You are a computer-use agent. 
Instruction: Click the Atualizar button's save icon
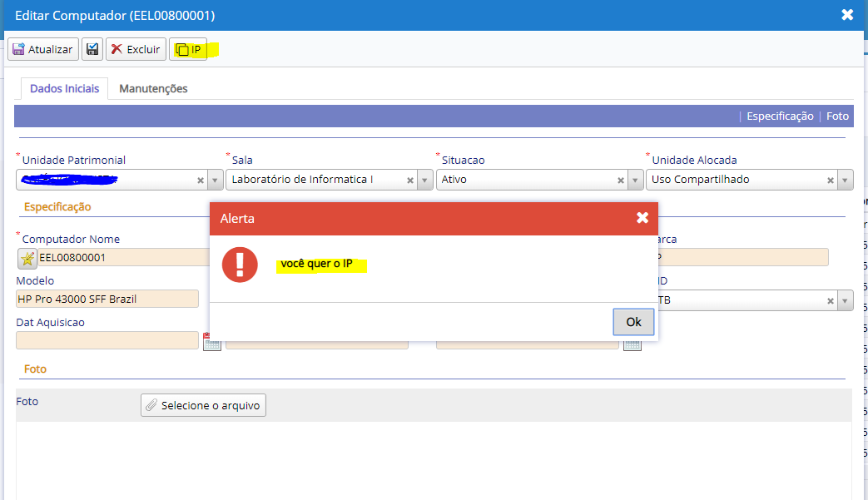pos(19,48)
